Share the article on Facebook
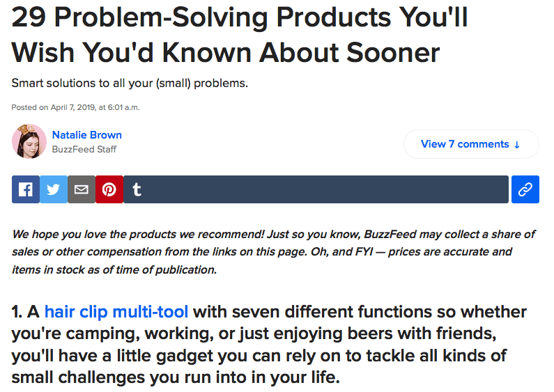Screen dimensions: 554x392 tap(26, 189)
